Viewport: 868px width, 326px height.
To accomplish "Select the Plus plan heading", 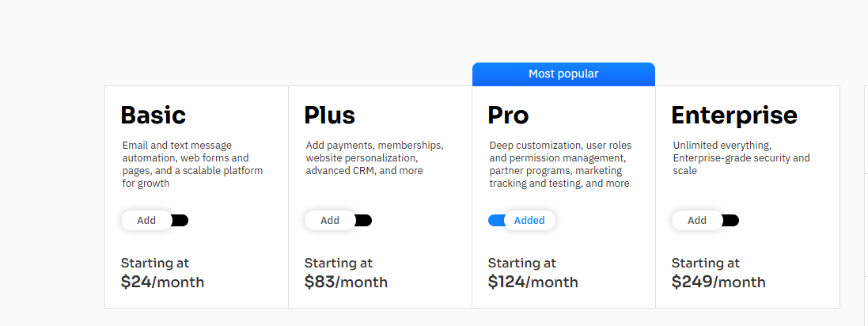I will pyautogui.click(x=329, y=116).
